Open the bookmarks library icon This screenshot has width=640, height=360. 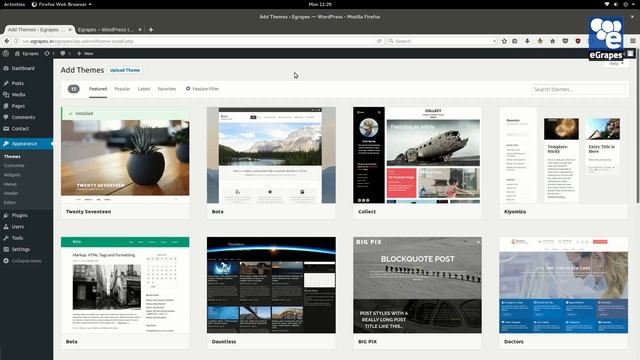tap(515, 41)
